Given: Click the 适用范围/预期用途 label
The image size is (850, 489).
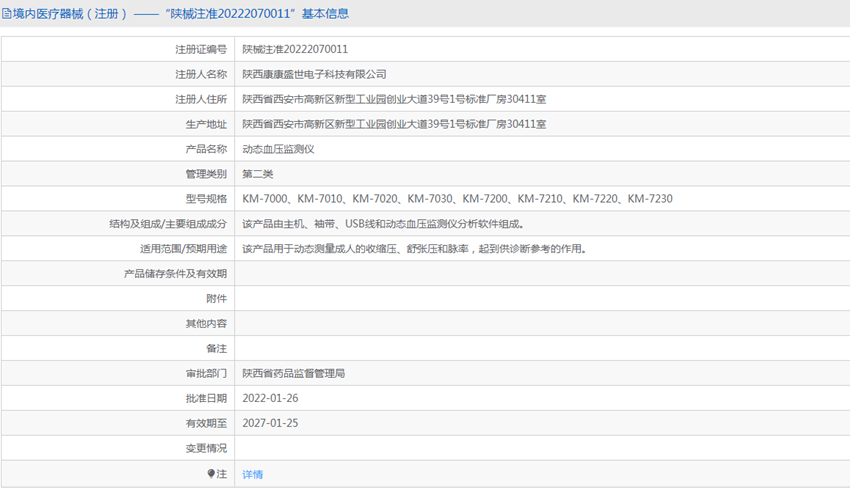Looking at the screenshot, I should (183, 249).
